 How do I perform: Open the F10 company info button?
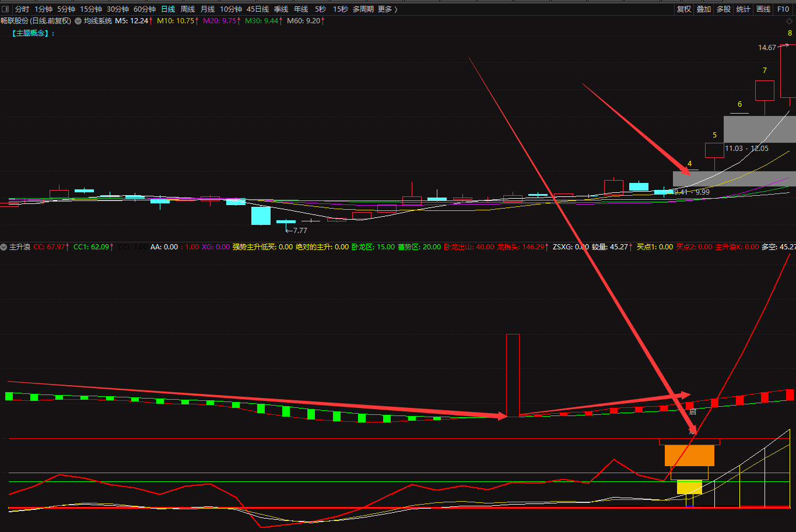pyautogui.click(x=783, y=9)
